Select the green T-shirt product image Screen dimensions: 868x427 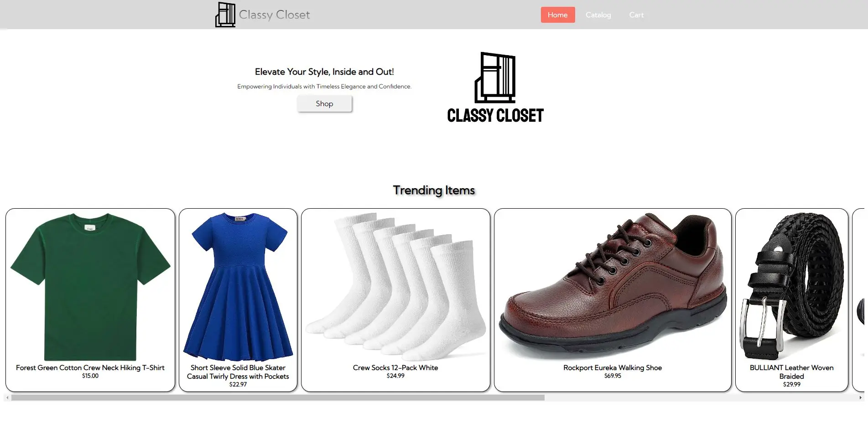click(x=90, y=287)
